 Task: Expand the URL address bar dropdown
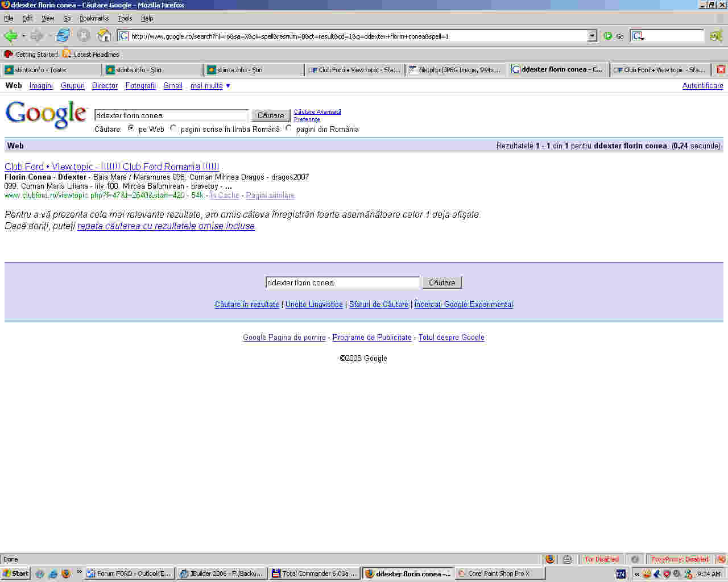592,36
